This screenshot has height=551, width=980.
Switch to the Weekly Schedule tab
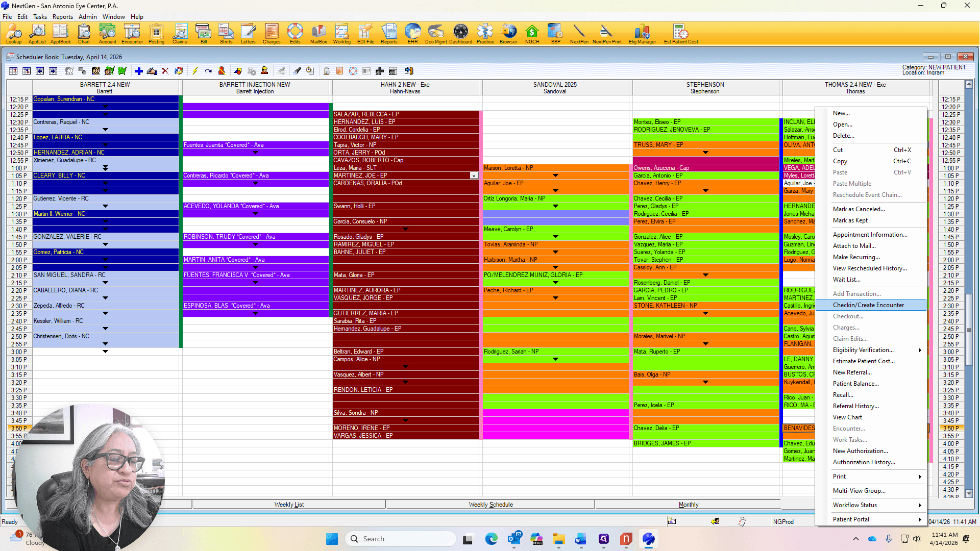click(x=491, y=505)
